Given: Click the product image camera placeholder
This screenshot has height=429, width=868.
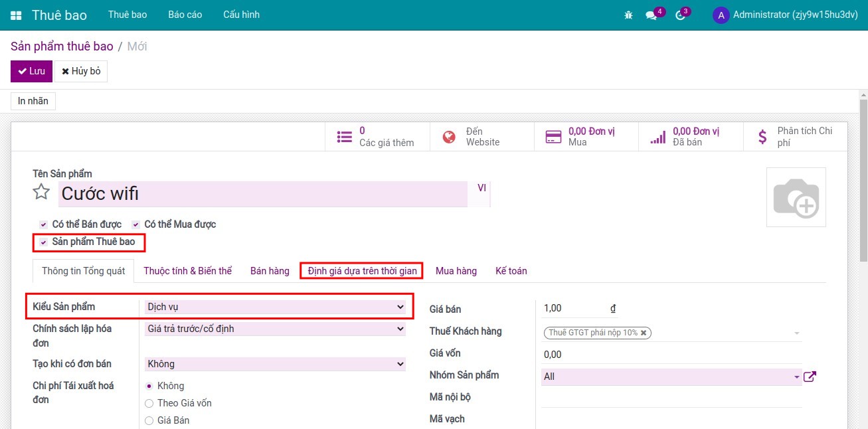Looking at the screenshot, I should click(796, 197).
